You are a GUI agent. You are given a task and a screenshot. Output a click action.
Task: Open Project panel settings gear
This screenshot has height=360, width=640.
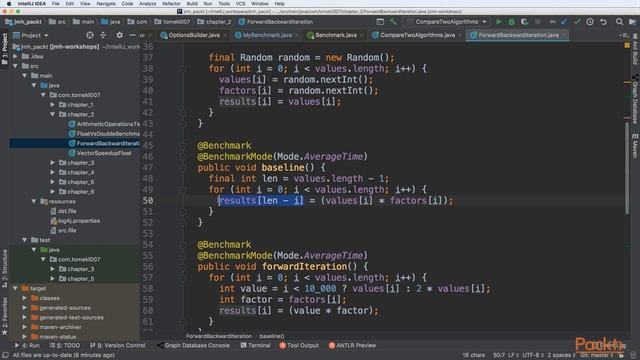(119, 35)
